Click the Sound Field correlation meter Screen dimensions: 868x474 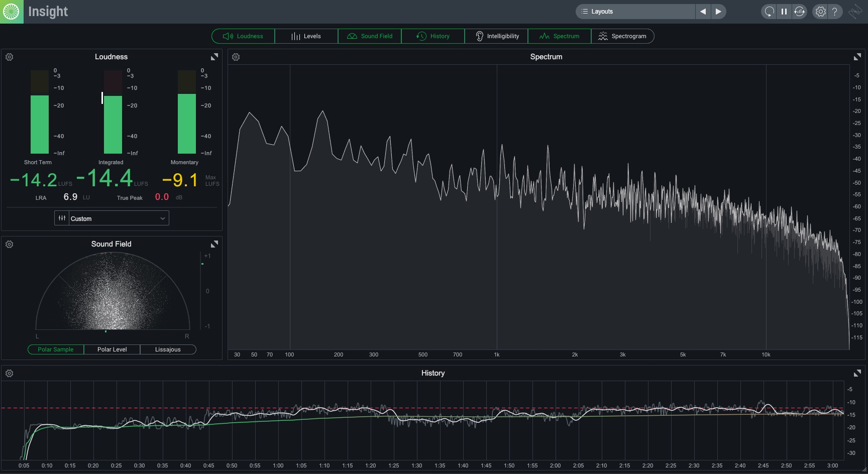pyautogui.click(x=202, y=291)
